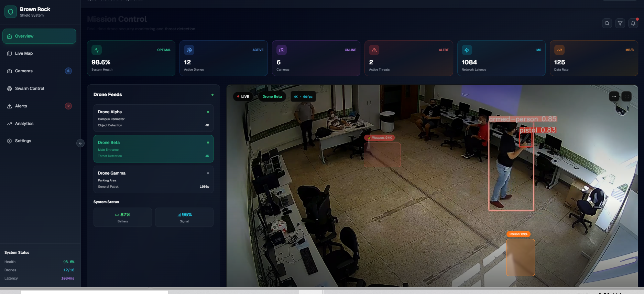Open the Alerts section
Image resolution: width=644 pixels, height=294 pixels.
[x=39, y=106]
